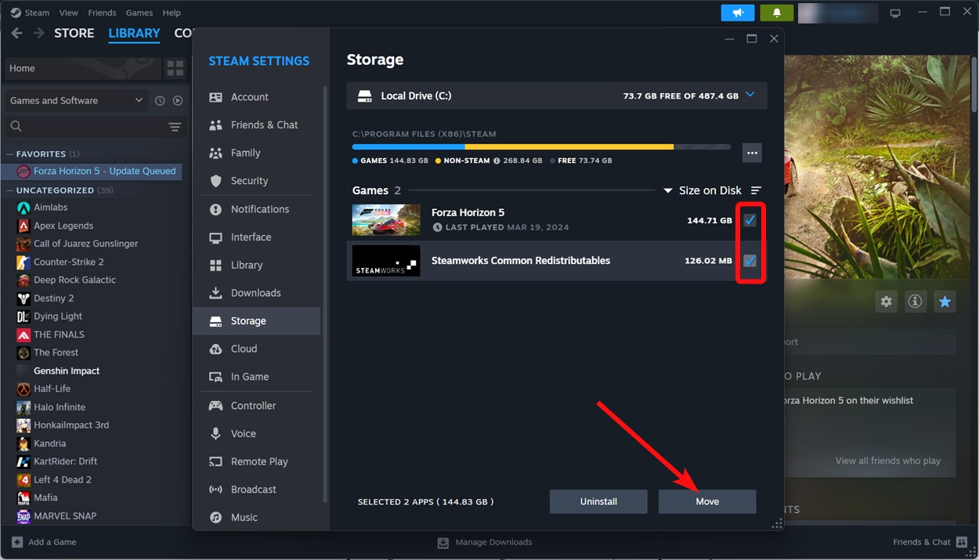Click the three-dot storage options button
This screenshot has width=979, height=560.
[x=752, y=153]
